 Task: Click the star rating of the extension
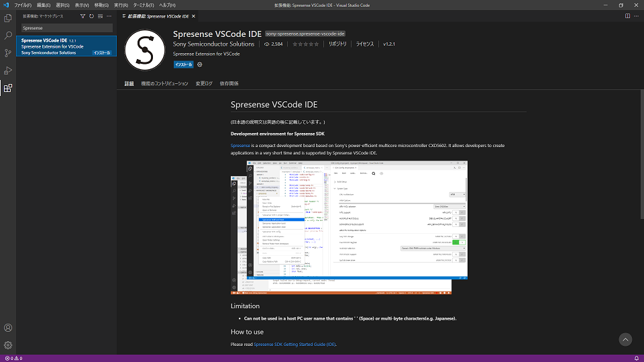coord(305,44)
